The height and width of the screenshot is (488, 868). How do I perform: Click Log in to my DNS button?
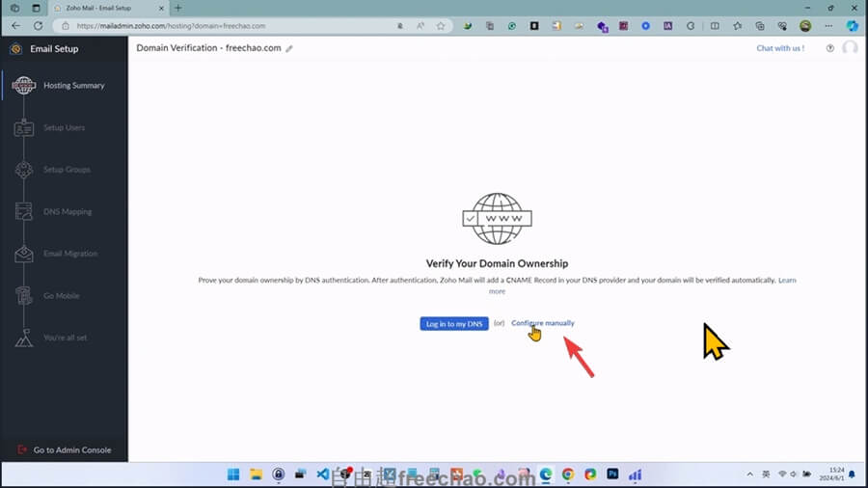[454, 324]
